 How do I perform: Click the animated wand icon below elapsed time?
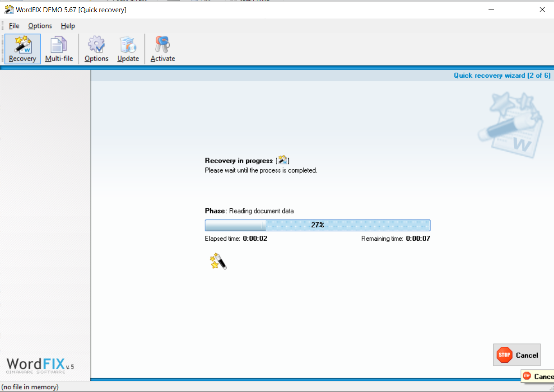(218, 261)
